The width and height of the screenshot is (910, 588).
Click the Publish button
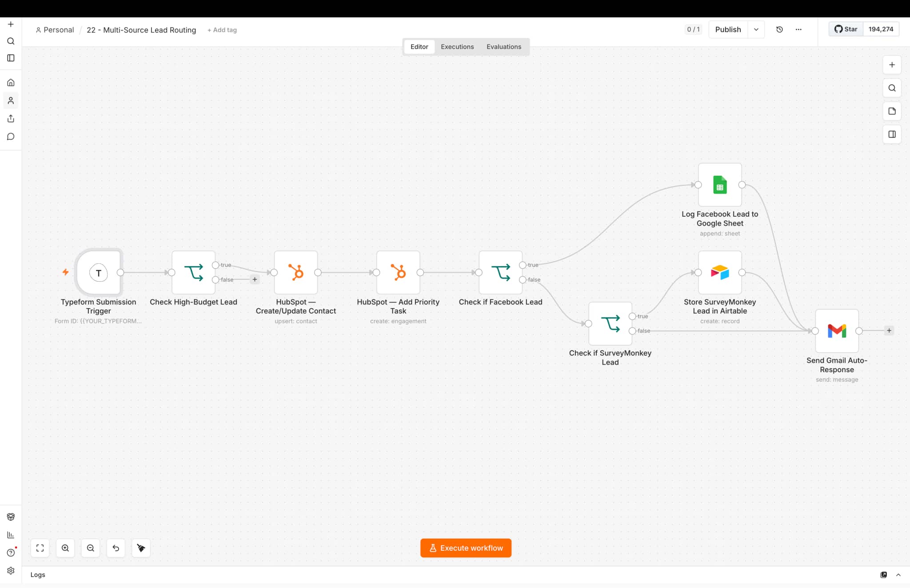(x=728, y=29)
